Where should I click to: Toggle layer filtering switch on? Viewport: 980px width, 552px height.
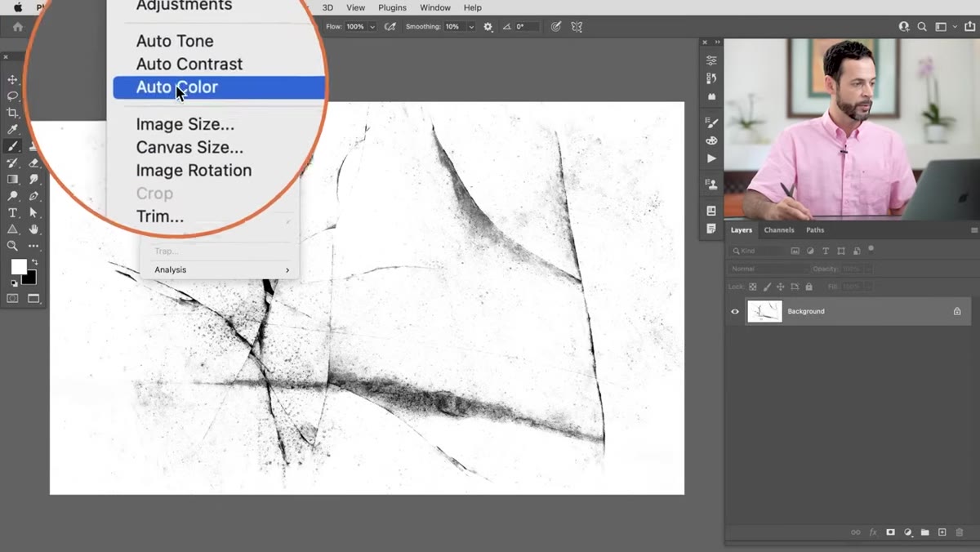[x=871, y=248]
